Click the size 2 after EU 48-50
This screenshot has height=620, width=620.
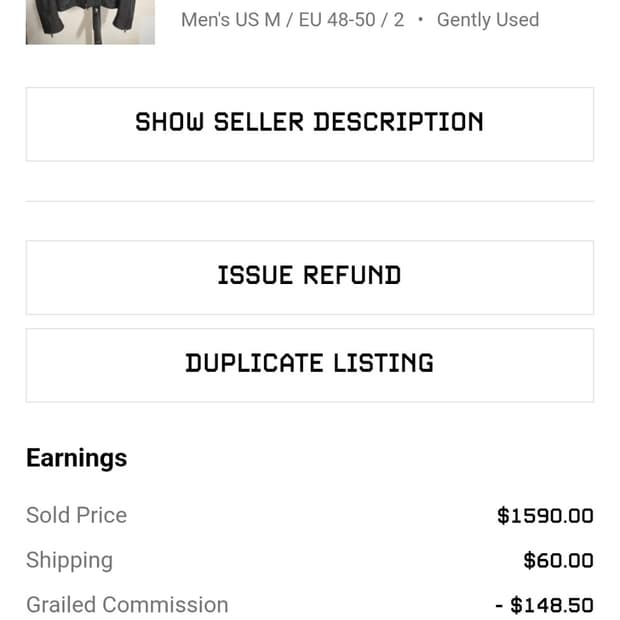[x=399, y=20]
